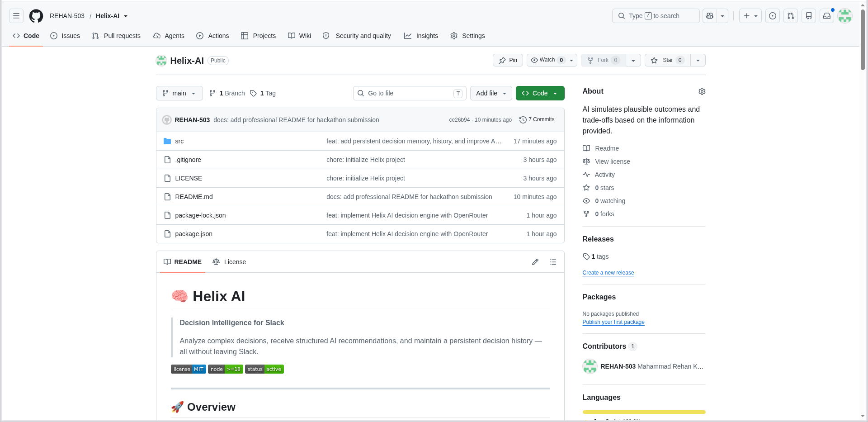The height and width of the screenshot is (422, 868).
Task: Open the 1 Branch link
Action: tap(227, 93)
